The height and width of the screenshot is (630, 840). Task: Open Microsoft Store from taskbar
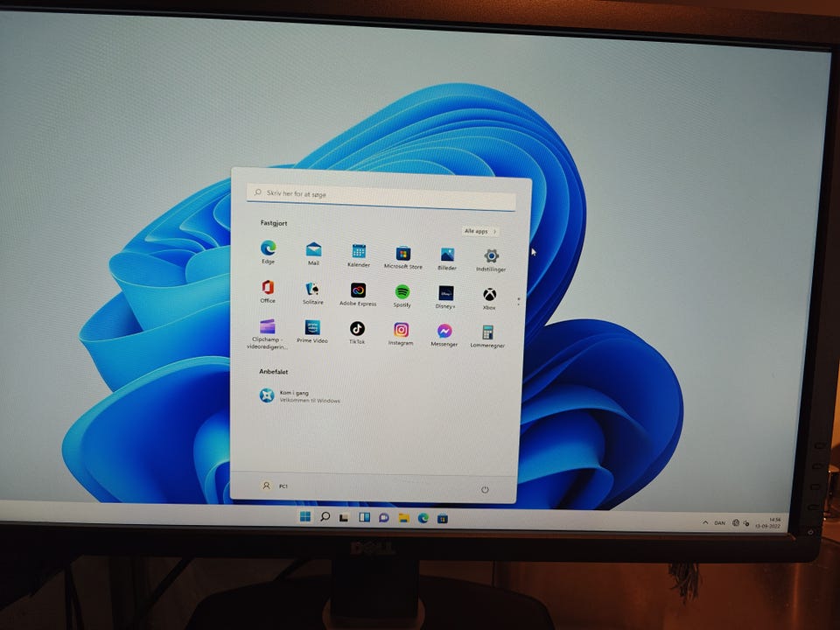443,519
